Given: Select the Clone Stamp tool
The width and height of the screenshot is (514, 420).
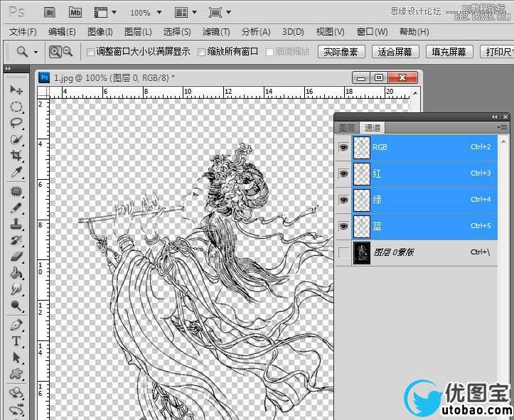Looking at the screenshot, I should (x=16, y=224).
